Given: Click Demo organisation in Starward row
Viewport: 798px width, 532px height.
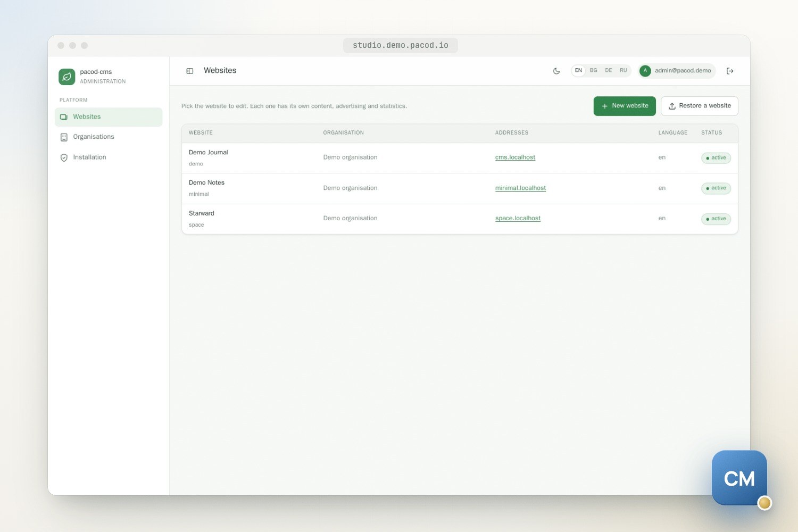Looking at the screenshot, I should pos(350,219).
